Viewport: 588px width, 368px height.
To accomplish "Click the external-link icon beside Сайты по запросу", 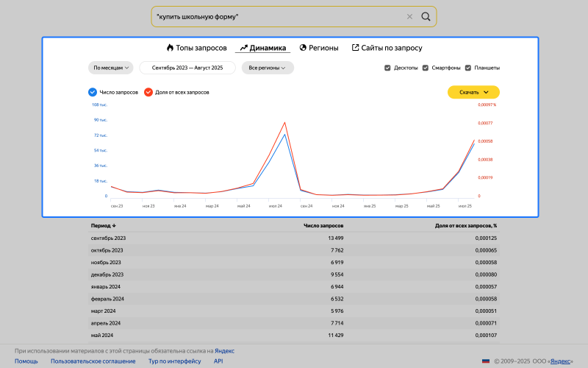I will 355,48.
